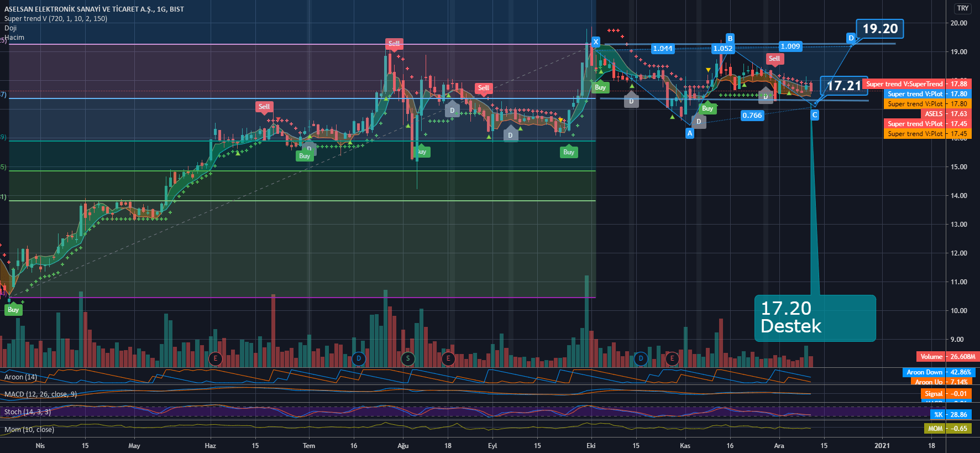Select pattern point A marker
This screenshot has height=453, width=980.
click(690, 133)
